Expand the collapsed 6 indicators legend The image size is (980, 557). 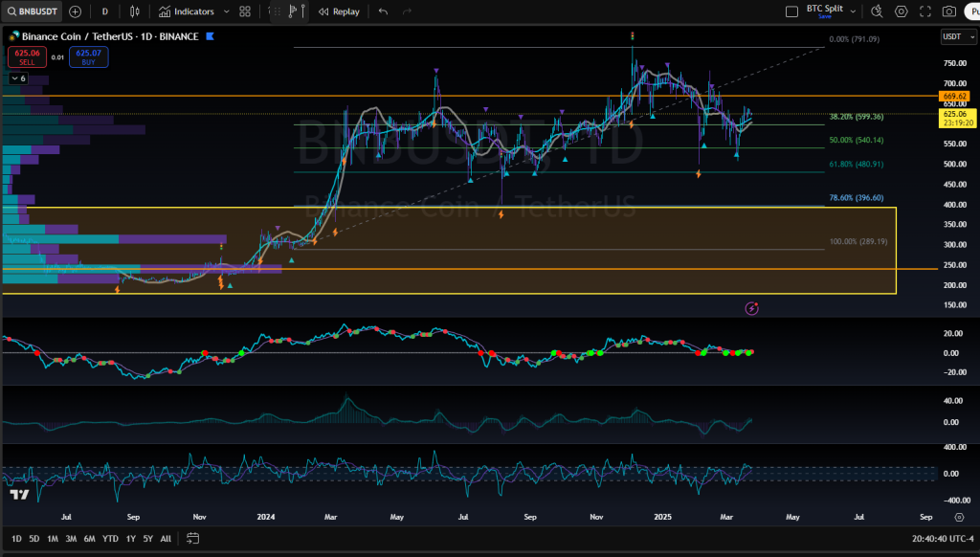(x=18, y=78)
